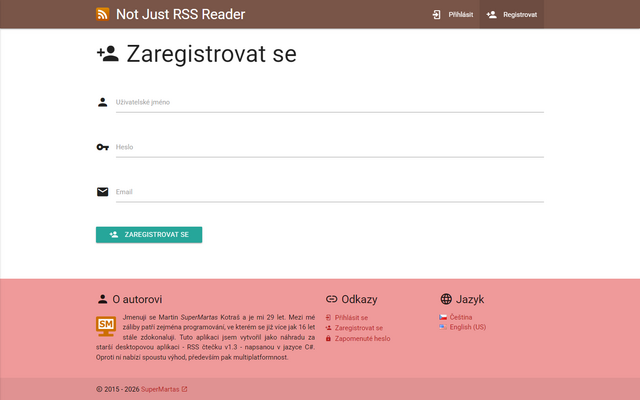
Task: Click the external link icon after SuperMartas
Action: (184, 389)
